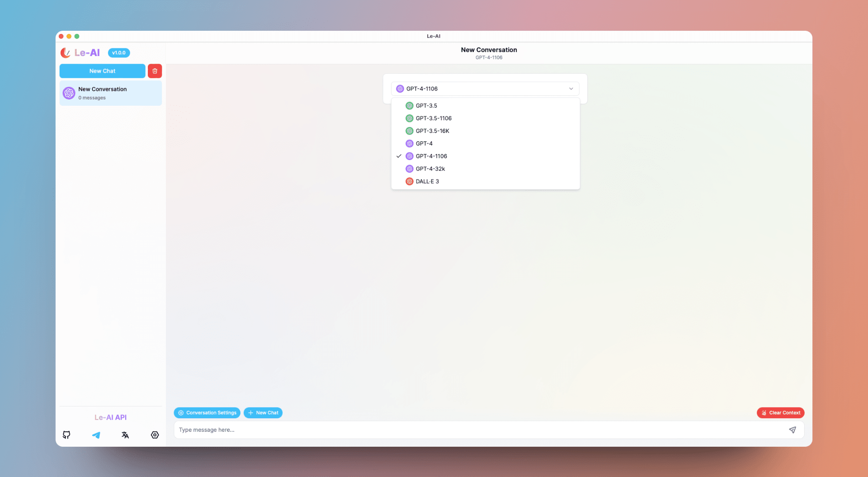868x477 pixels.
Task: Click the Le-AI logo icon
Action: (66, 53)
